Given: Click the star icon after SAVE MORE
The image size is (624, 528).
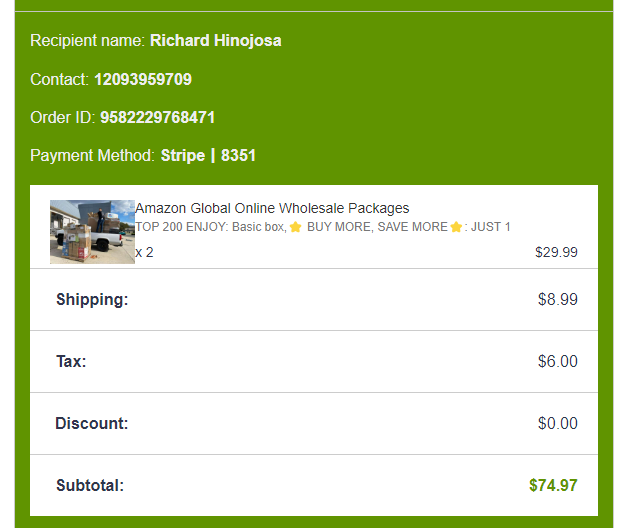Looking at the screenshot, I should [456, 227].
